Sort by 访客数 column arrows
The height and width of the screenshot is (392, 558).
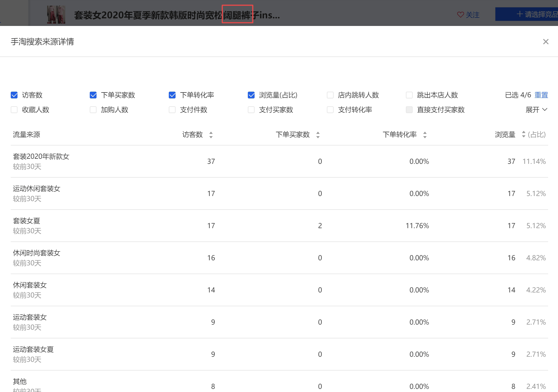(211, 135)
